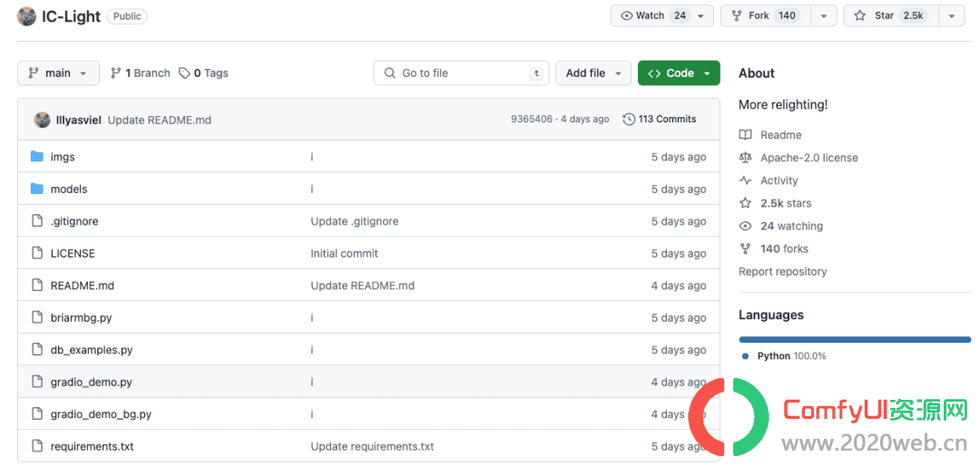
Task: Expand the Watch dropdown arrow
Action: [x=701, y=15]
